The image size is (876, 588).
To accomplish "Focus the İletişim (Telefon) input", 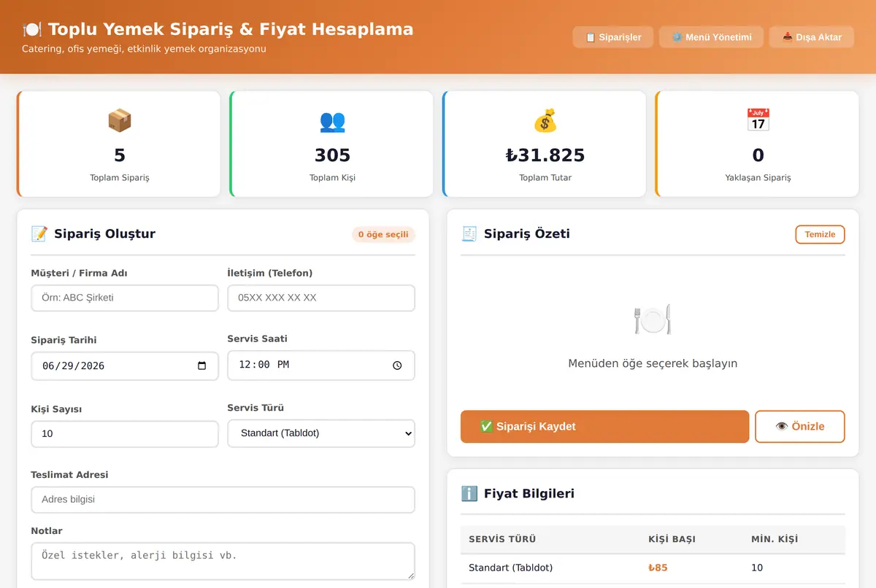I will (321, 298).
